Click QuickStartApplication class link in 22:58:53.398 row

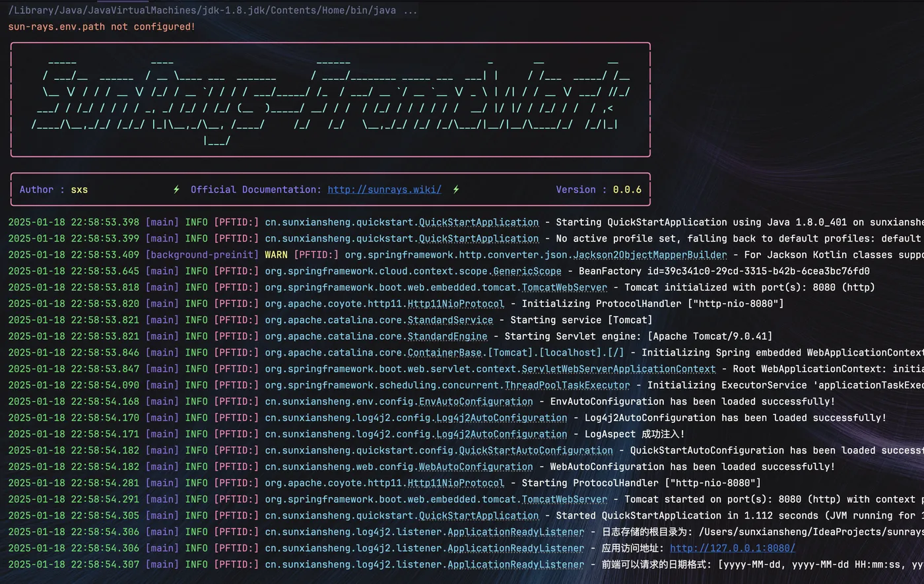tap(478, 222)
